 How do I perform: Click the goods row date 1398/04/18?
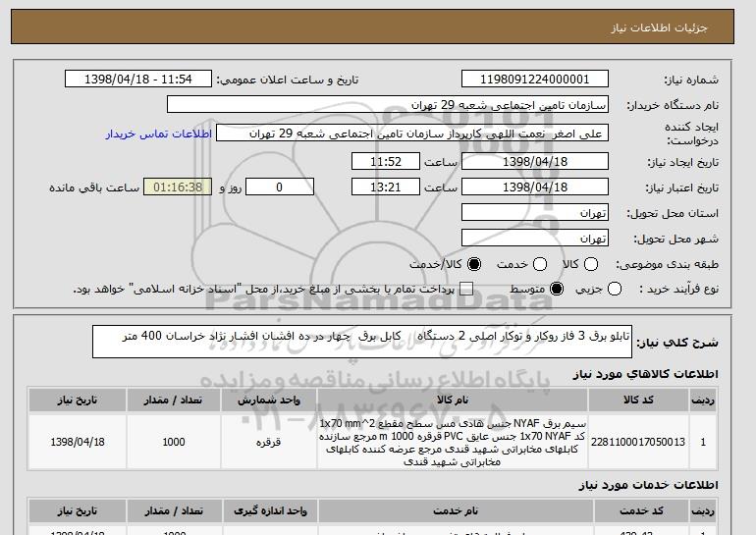(78, 442)
